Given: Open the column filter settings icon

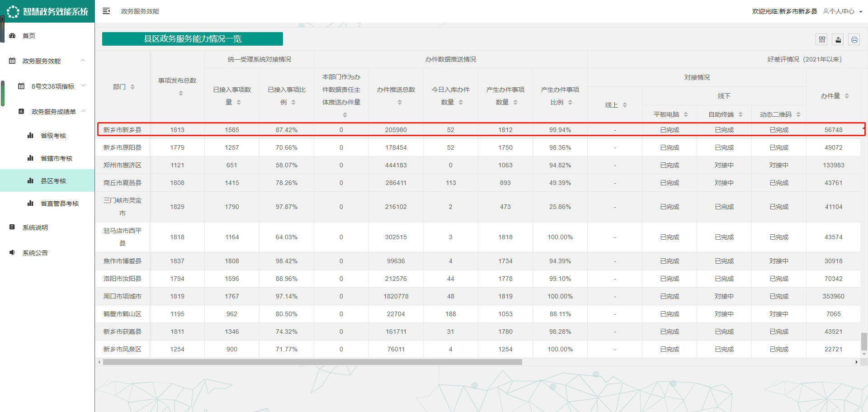Looking at the screenshot, I should coord(822,40).
